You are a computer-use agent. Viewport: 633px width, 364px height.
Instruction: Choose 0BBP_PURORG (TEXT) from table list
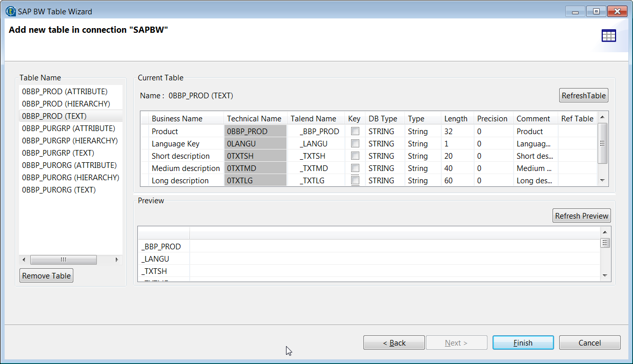[58, 190]
